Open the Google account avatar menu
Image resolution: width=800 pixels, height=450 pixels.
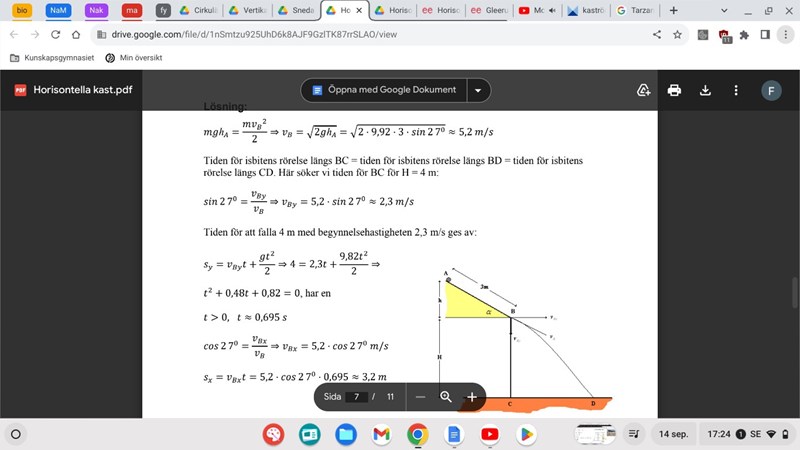pos(770,90)
